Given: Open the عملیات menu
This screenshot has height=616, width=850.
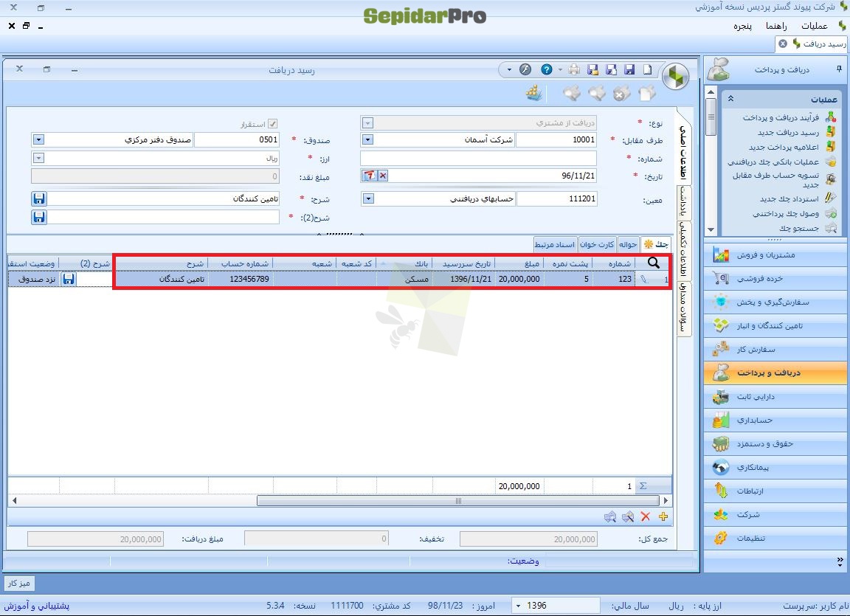Looking at the screenshot, I should coord(815,26).
